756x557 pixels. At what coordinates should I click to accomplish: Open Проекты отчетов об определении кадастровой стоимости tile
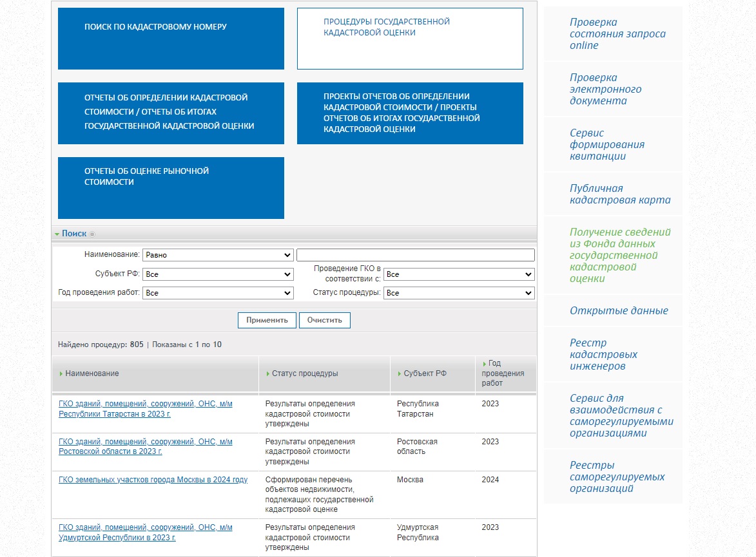pyautogui.click(x=411, y=113)
